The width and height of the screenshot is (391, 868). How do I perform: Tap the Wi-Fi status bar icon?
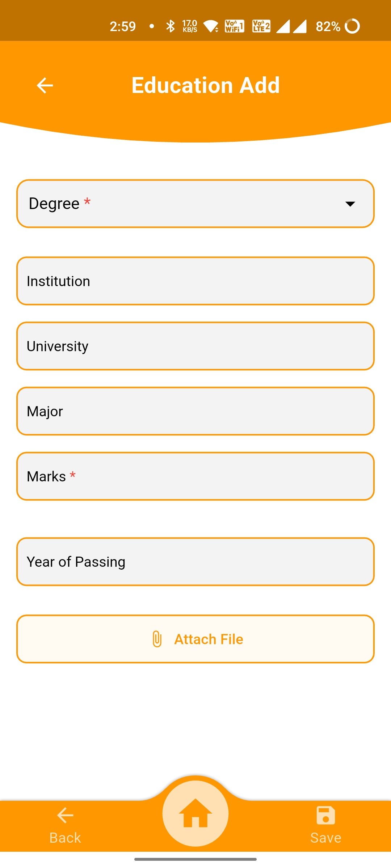[211, 26]
